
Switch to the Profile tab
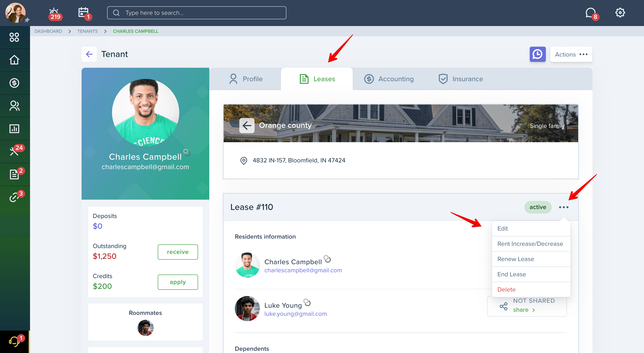click(246, 79)
